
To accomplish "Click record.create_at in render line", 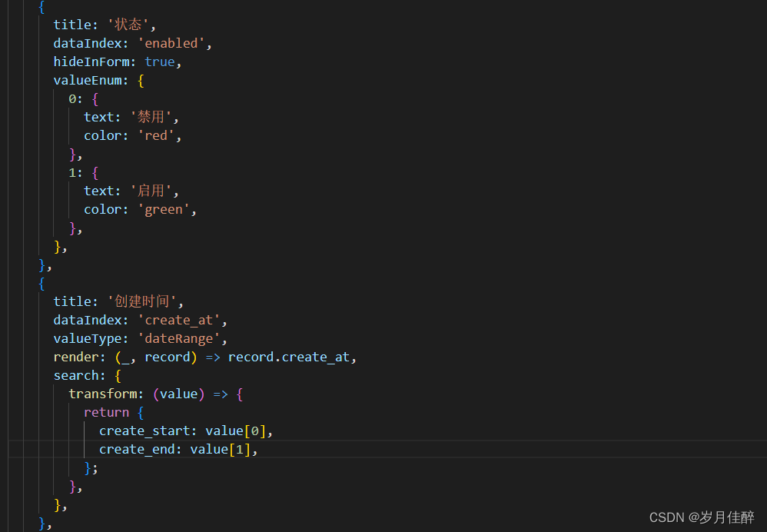I will pos(289,357).
